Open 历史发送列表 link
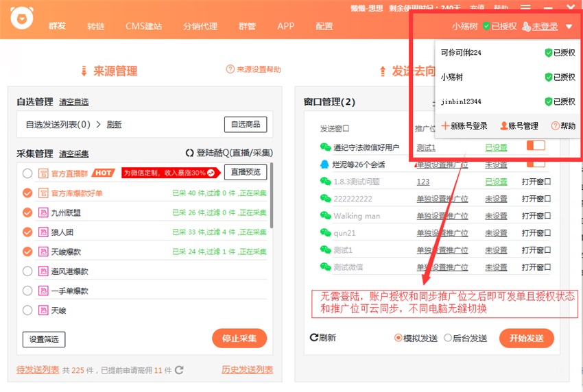 point(247,369)
